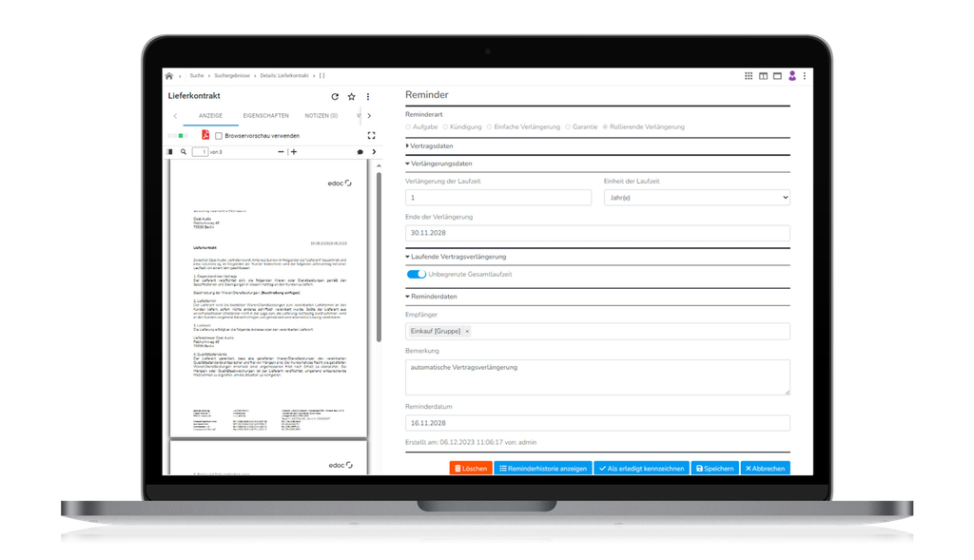
Task: Mark Lieferkontrakt as favorite with star
Action: click(352, 97)
